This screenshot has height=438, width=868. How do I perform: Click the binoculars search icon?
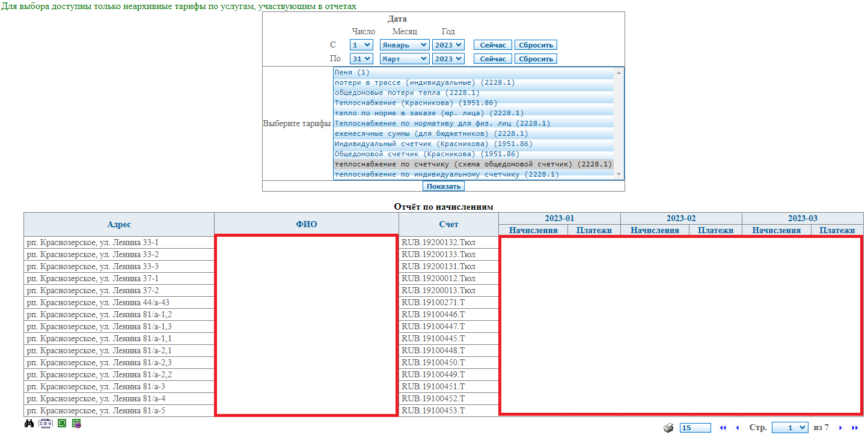tap(29, 424)
